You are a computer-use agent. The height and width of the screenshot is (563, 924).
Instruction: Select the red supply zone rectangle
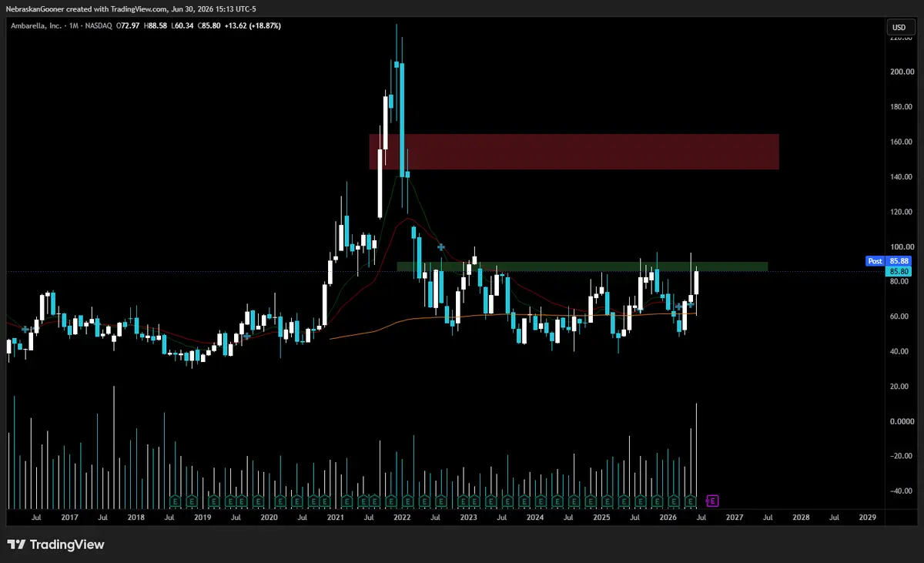click(574, 152)
